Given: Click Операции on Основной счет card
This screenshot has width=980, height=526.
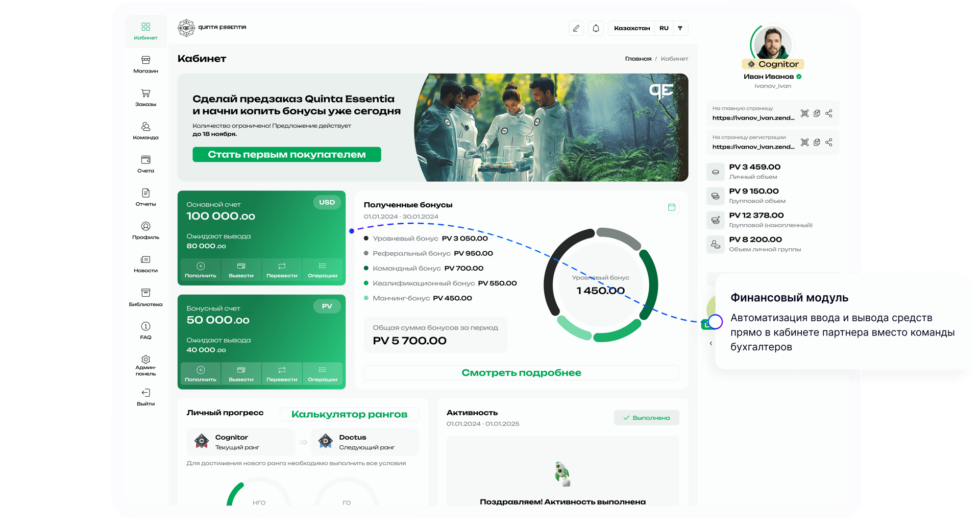Looking at the screenshot, I should click(x=323, y=270).
